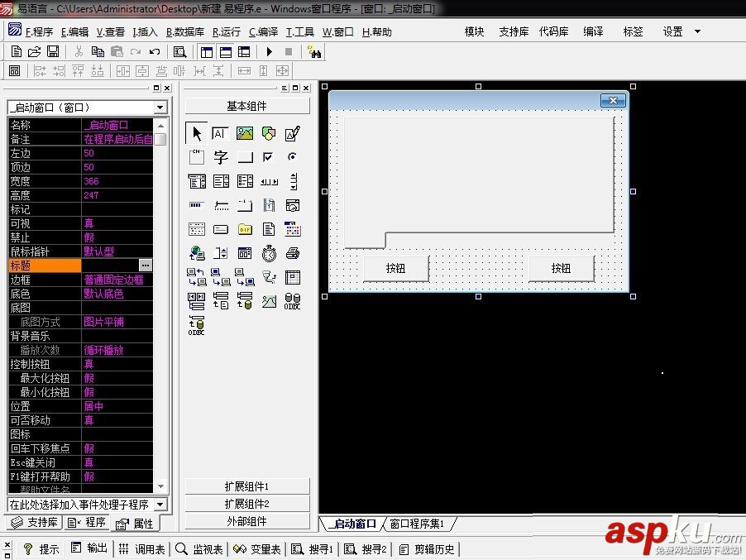746x560 pixels.
Task: Open the T.工具 menu
Action: [299, 32]
